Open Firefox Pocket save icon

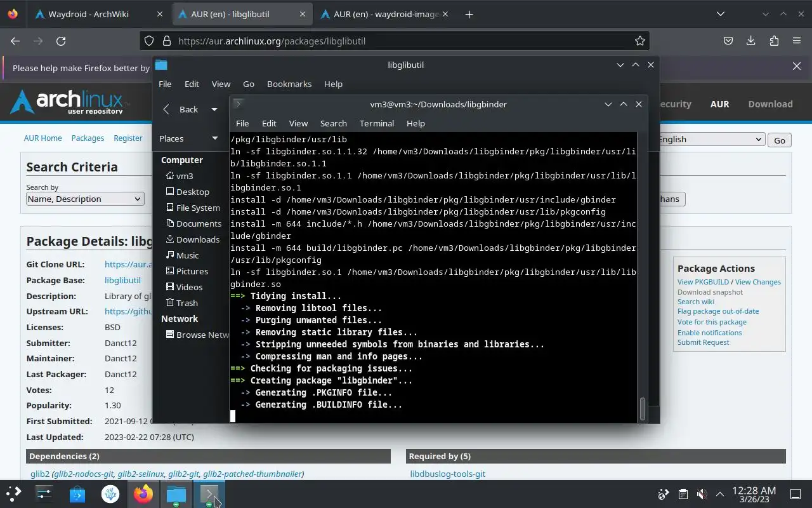[x=728, y=41]
